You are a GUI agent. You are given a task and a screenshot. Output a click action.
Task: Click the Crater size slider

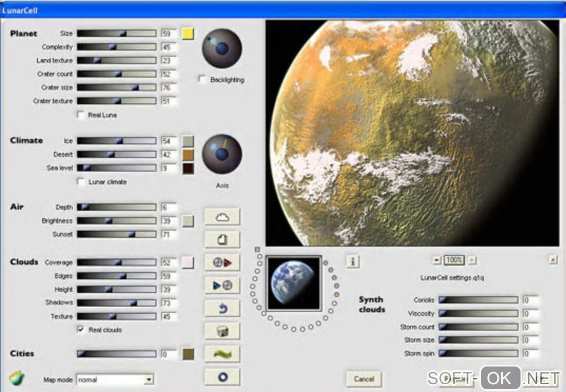[x=117, y=87]
